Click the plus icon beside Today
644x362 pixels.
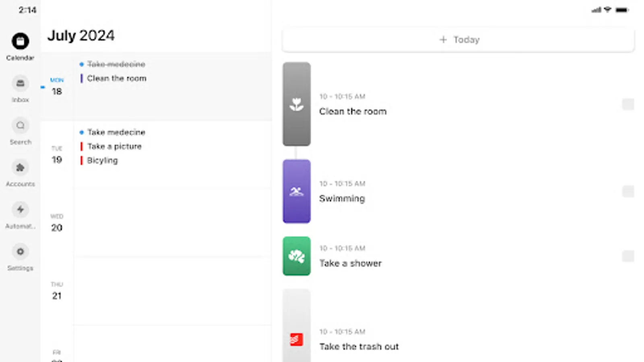tap(443, 39)
